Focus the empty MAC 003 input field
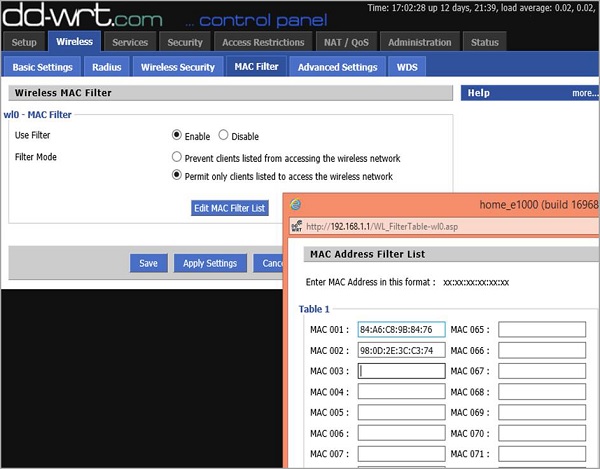The image size is (600, 469). click(x=401, y=371)
